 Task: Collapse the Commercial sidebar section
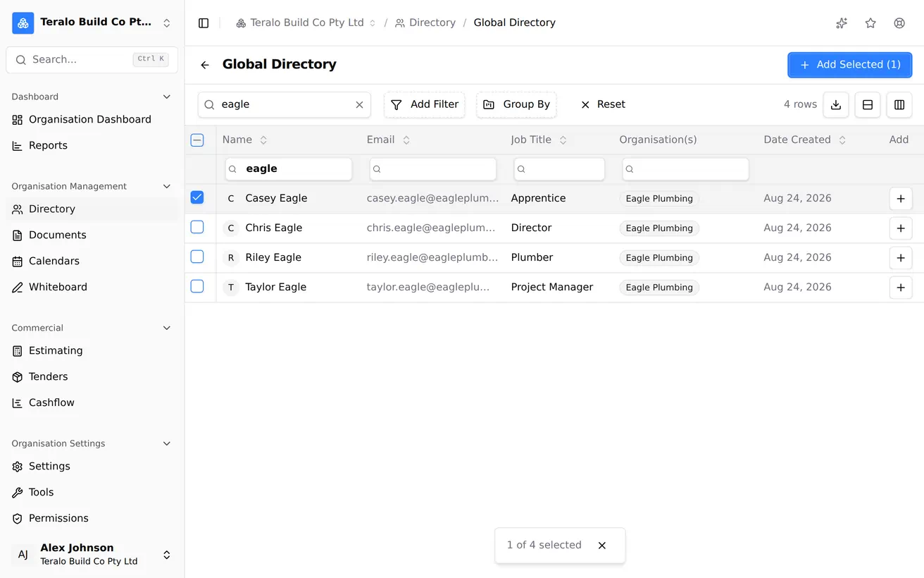167,328
